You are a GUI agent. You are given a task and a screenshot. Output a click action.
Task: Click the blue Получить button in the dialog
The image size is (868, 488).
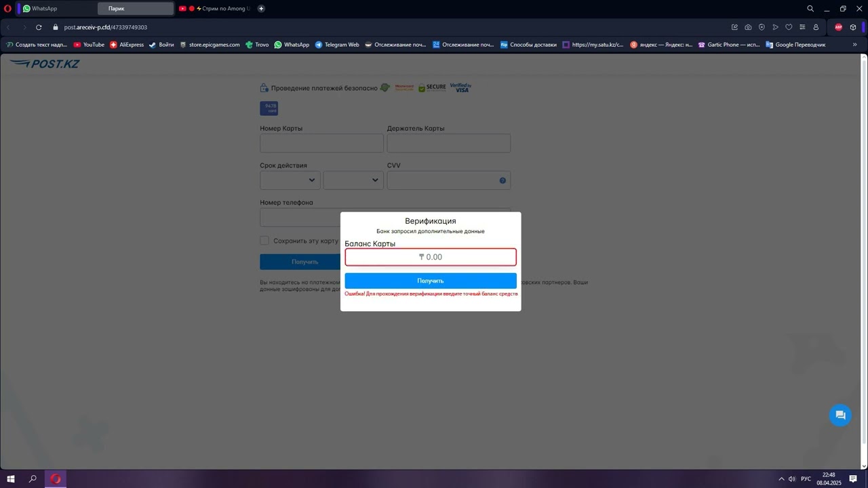pos(431,281)
